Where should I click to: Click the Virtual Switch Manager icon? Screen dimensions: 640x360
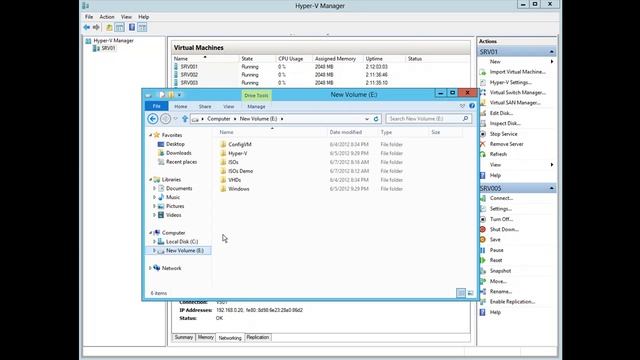tap(483, 93)
